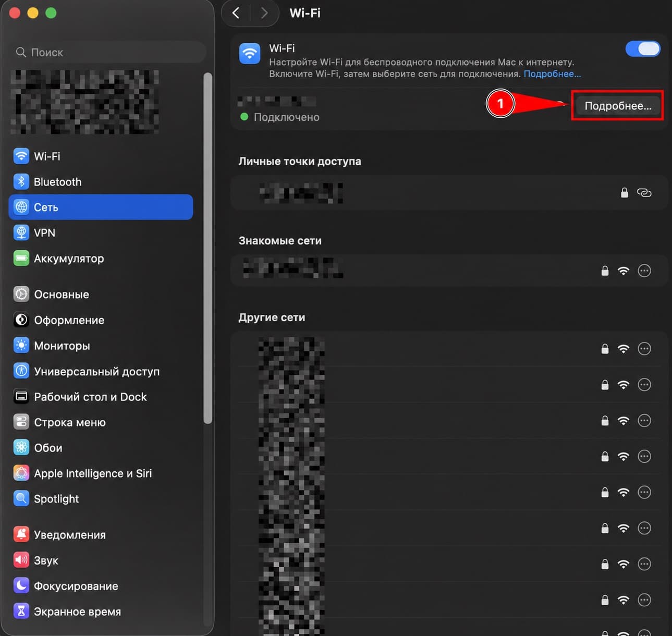
Task: Click the sidebar scrollbar
Action: click(208, 248)
